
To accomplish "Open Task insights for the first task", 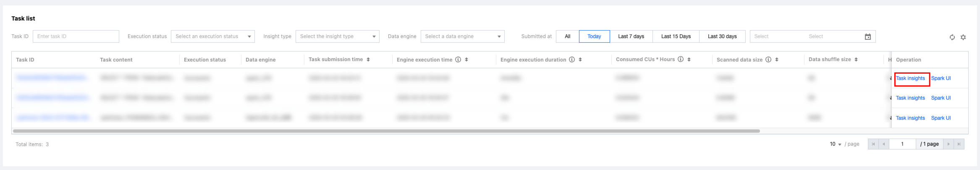I will [910, 78].
